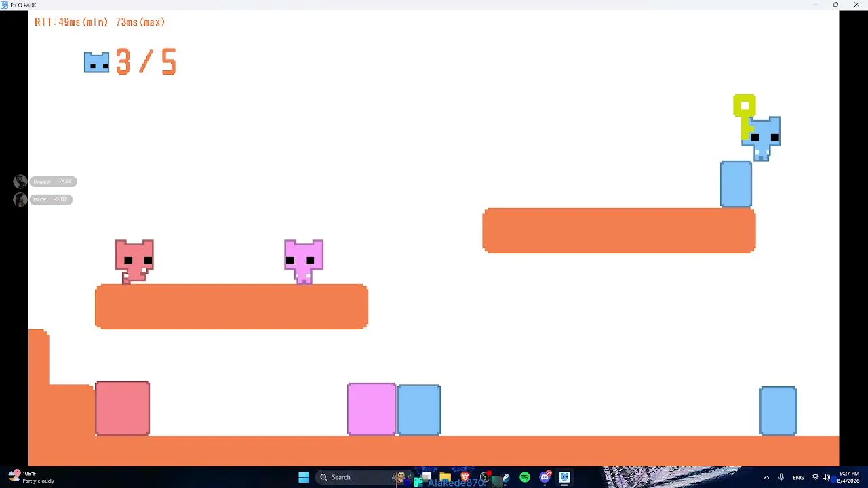Click the Pico Park taskbar icon
Screen dimensions: 868x488
[x=564, y=477]
